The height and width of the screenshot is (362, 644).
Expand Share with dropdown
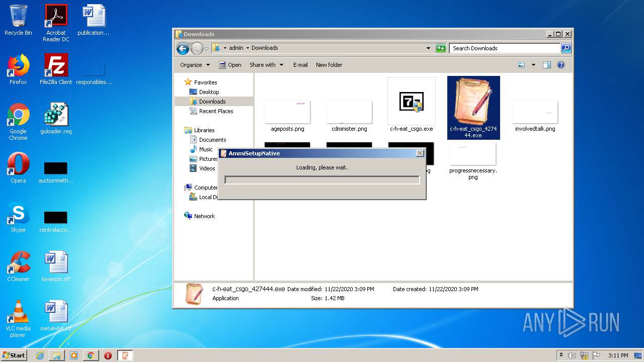[x=267, y=65]
